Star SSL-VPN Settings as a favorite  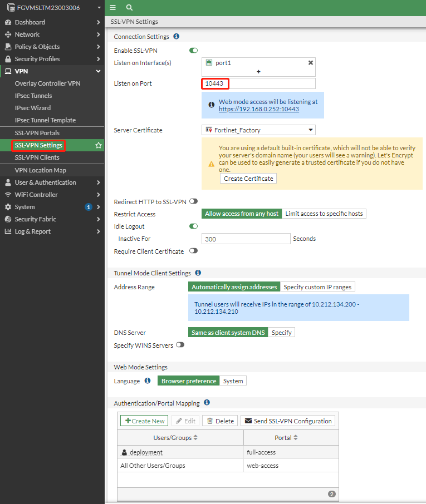[99, 145]
